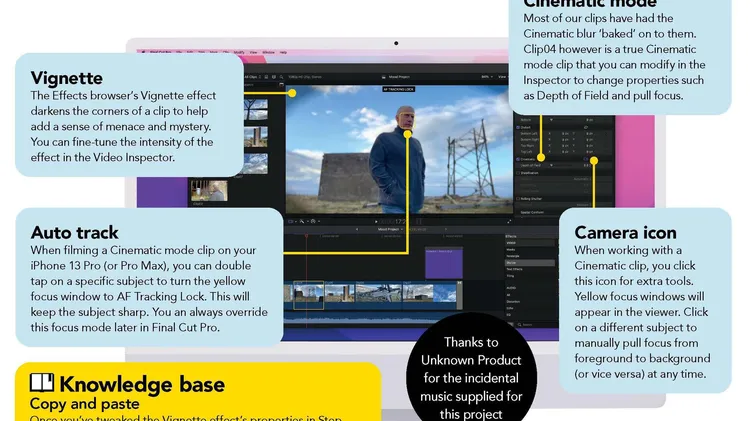Expand the Depth of Field disclosure triangle
This screenshot has width=750, height=421.
[551, 165]
